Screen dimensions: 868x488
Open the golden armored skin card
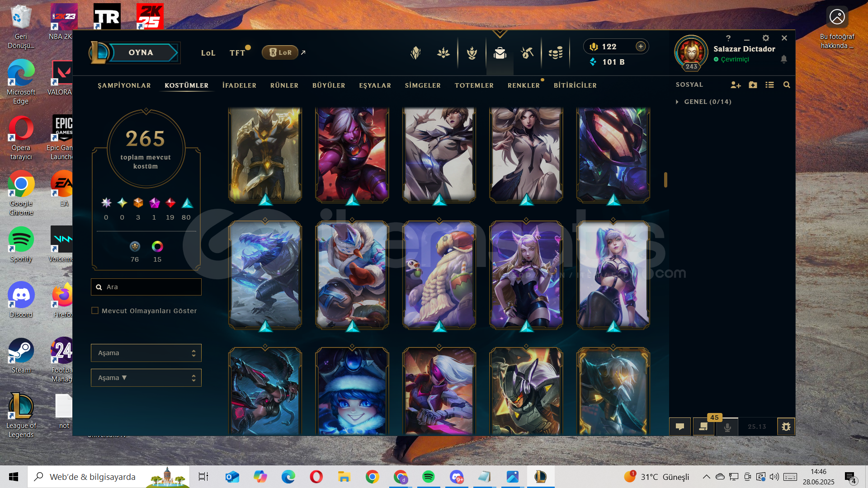click(x=265, y=155)
